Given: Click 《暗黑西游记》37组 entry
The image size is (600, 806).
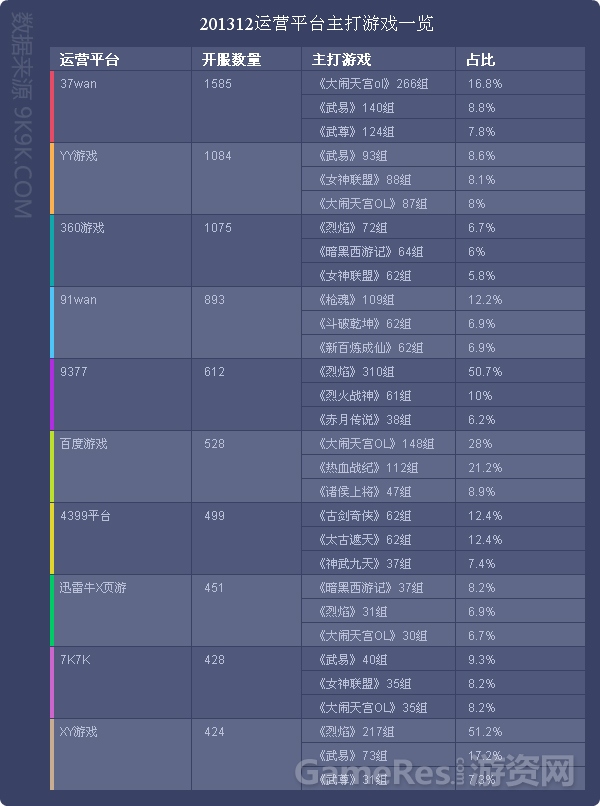Looking at the screenshot, I should click(370, 588).
